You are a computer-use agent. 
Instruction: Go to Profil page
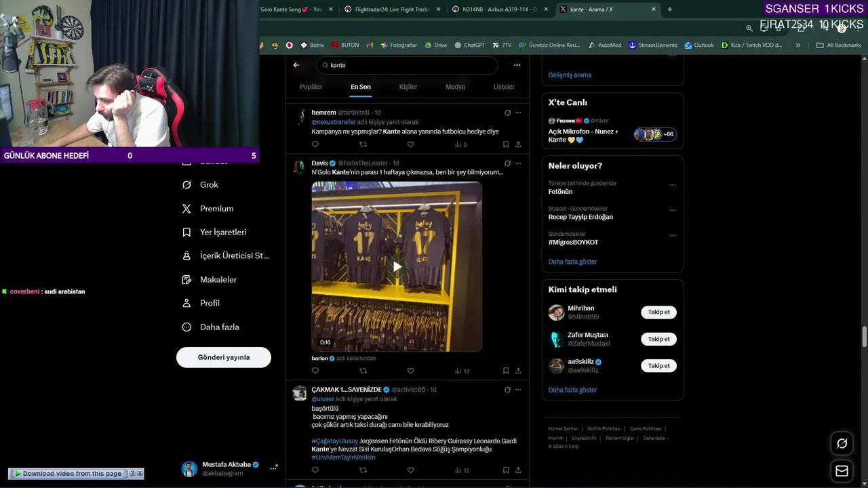click(x=201, y=303)
